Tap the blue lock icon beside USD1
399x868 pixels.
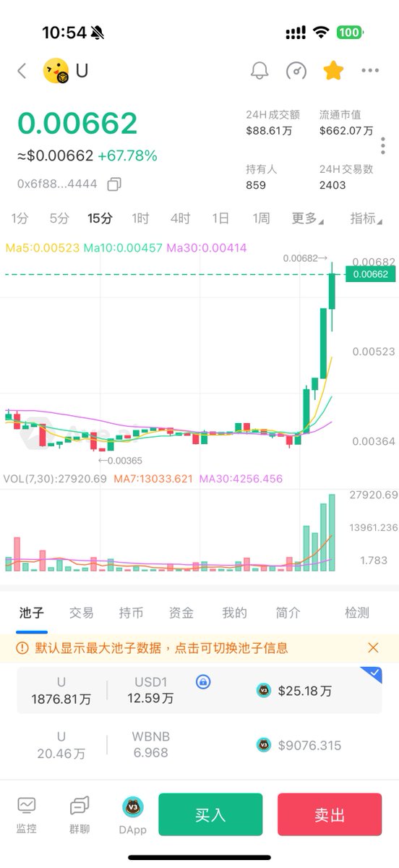click(204, 681)
